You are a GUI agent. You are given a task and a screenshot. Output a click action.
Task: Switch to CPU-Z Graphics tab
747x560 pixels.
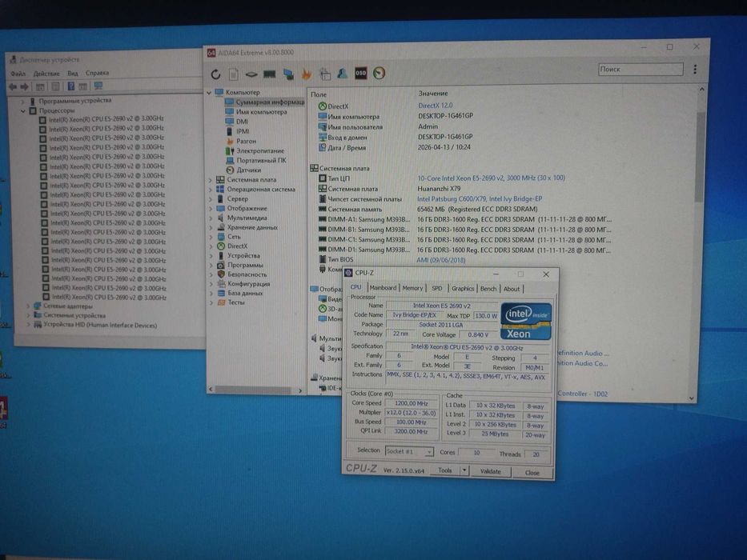[x=463, y=289]
